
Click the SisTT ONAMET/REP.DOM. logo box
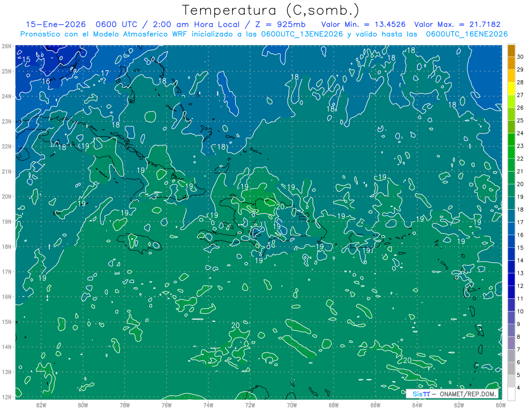(x=452, y=394)
